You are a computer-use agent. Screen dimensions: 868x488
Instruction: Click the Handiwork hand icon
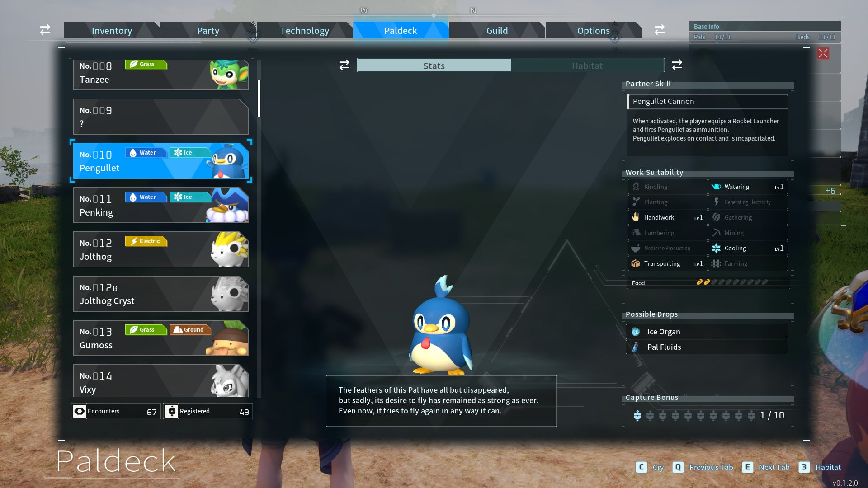click(x=636, y=217)
